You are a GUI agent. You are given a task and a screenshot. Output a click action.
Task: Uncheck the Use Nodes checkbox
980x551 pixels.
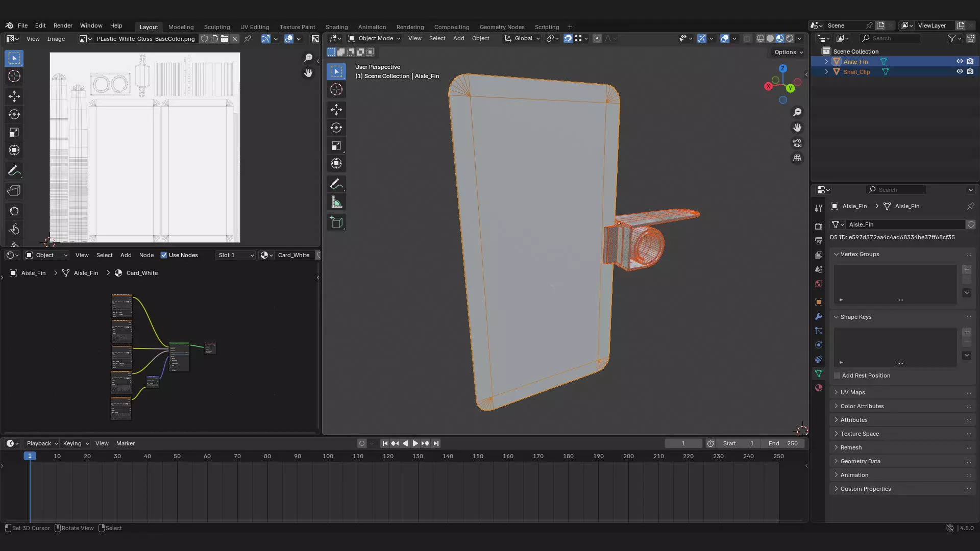point(164,255)
